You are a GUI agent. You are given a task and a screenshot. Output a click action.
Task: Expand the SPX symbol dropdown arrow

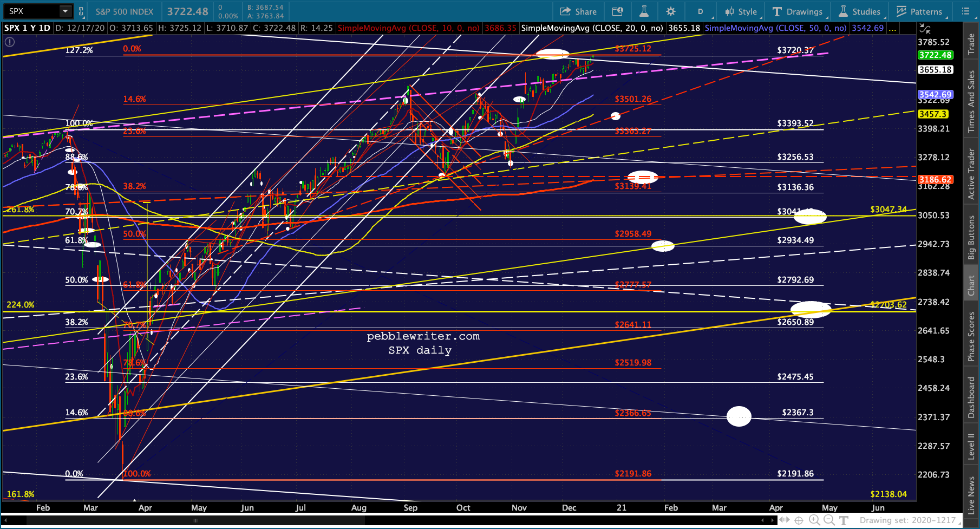(65, 11)
